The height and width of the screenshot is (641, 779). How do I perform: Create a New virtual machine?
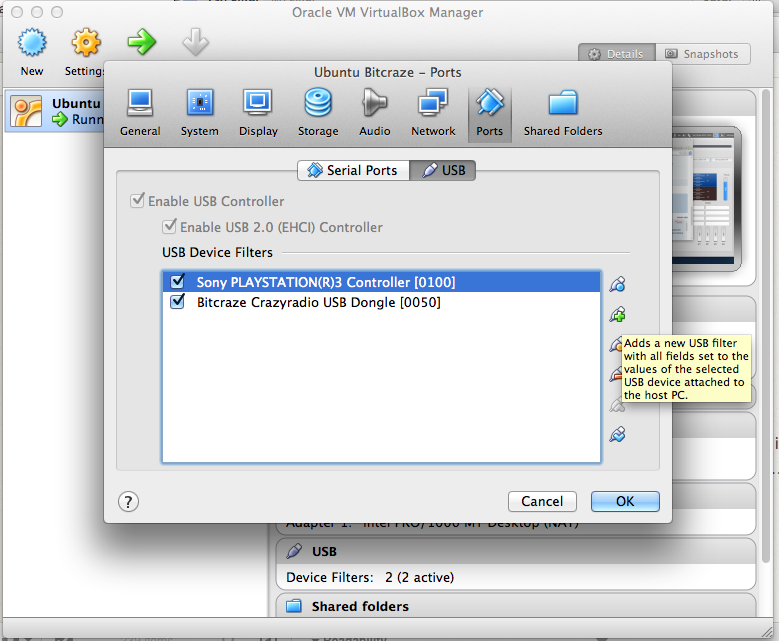(32, 52)
